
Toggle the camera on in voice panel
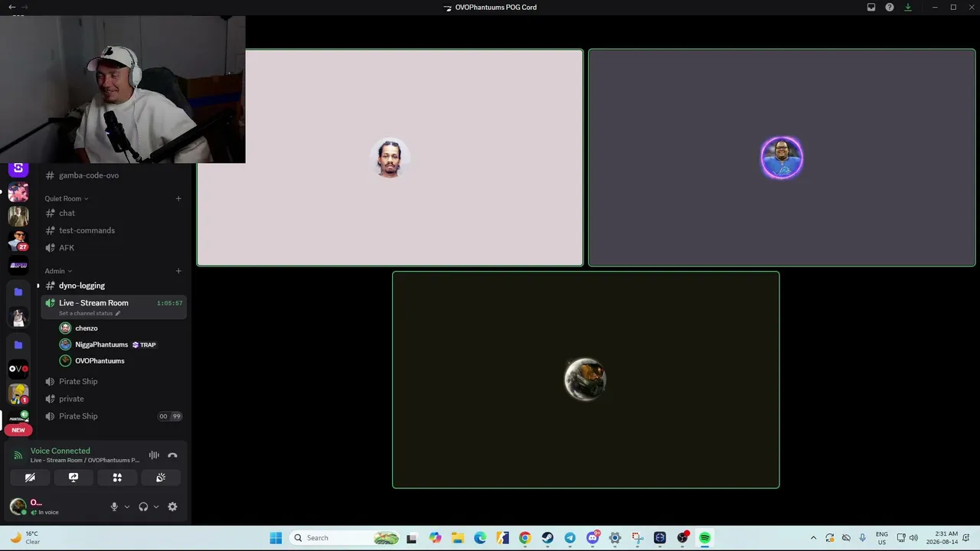coord(30,478)
